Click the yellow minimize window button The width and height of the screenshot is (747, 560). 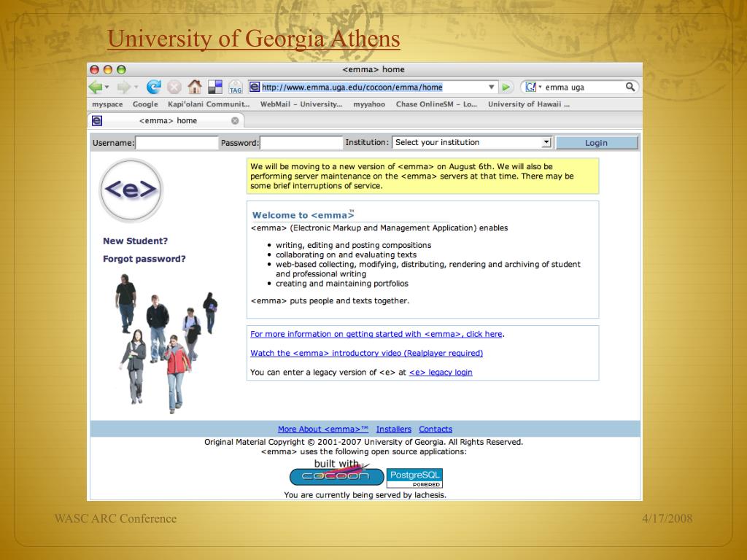(108, 69)
